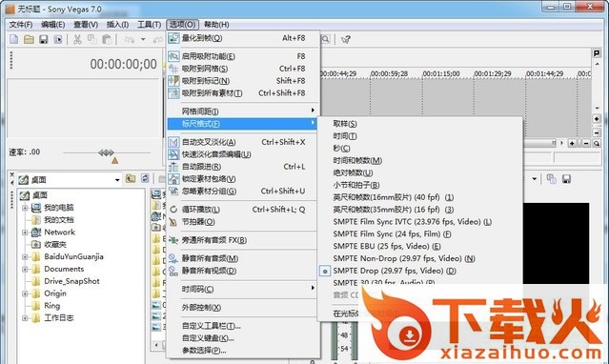Click the refresh icon in explorer panel
Screen dimensions: 609x364
point(145,178)
